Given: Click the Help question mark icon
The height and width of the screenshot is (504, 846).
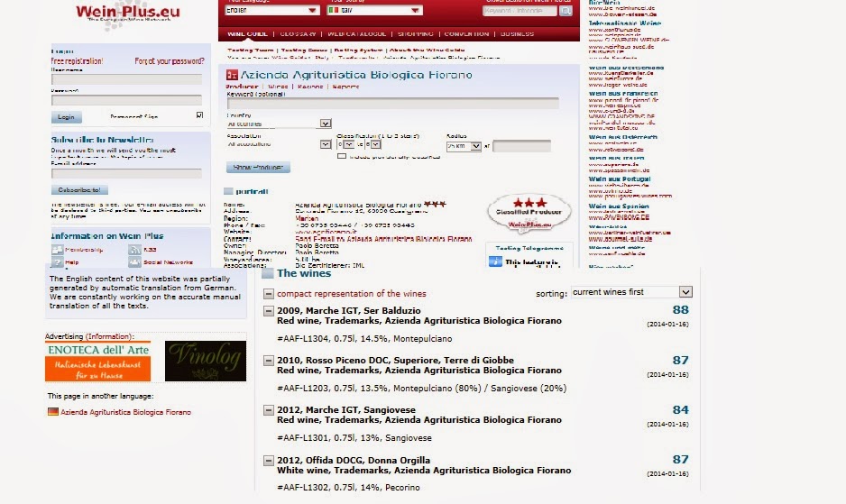Looking at the screenshot, I should coord(57,262).
